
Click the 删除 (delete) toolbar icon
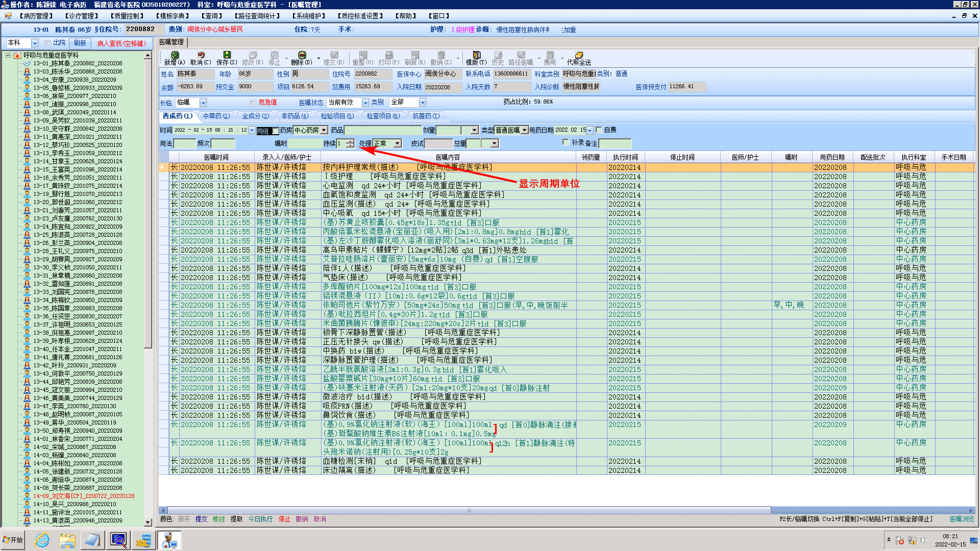302,55
